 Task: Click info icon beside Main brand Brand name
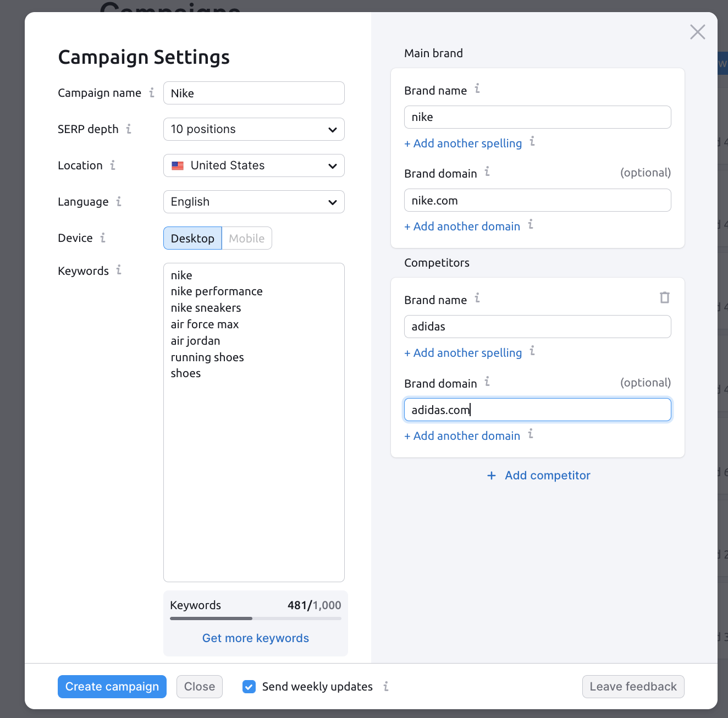coord(477,89)
